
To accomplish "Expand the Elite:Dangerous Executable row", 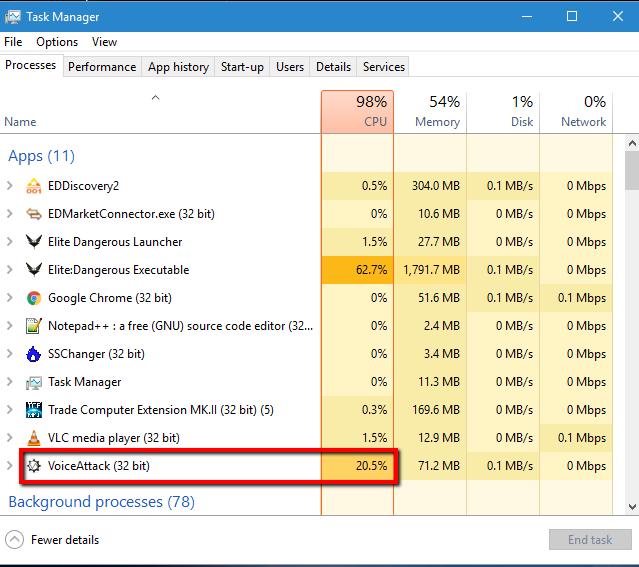I will [x=9, y=270].
